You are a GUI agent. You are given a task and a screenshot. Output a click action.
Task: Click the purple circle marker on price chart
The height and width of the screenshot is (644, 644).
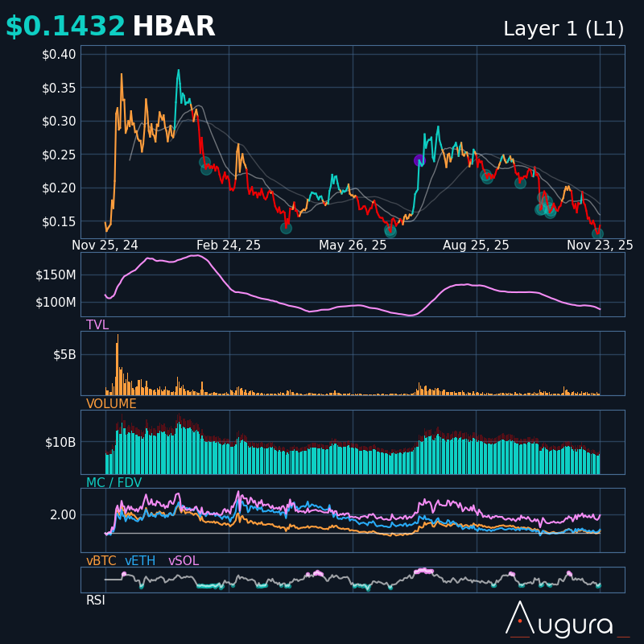(x=419, y=160)
